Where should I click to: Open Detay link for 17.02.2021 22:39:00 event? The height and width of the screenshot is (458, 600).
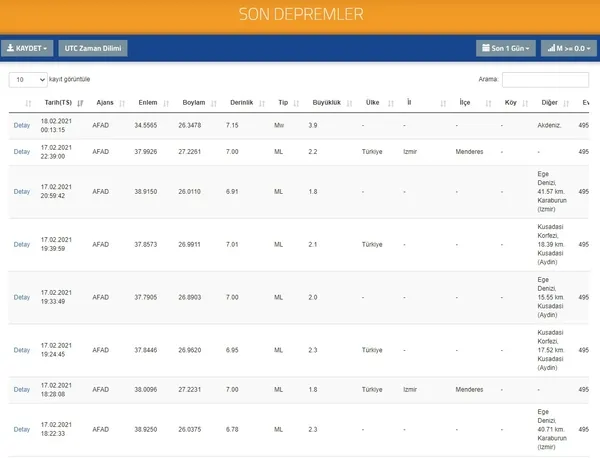click(22, 152)
